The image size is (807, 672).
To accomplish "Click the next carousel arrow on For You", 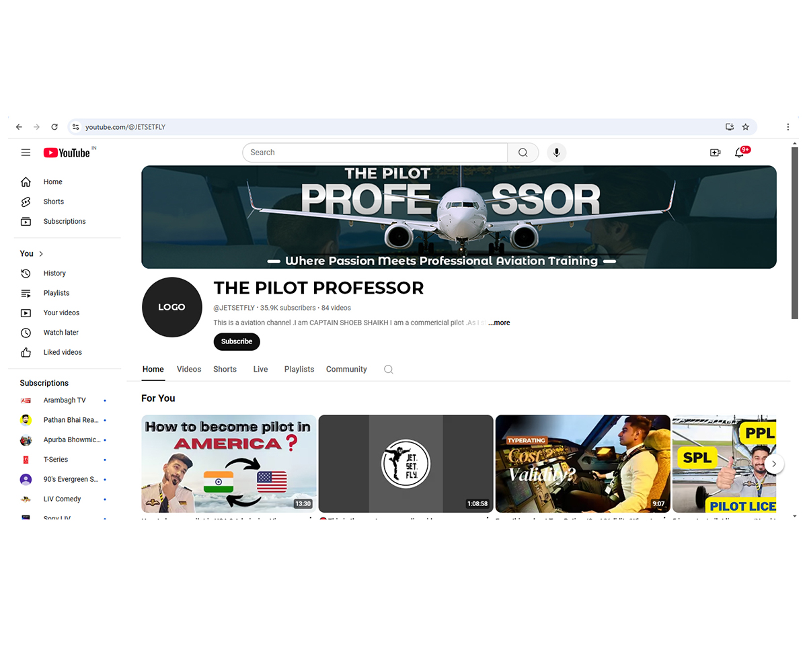I will point(774,464).
